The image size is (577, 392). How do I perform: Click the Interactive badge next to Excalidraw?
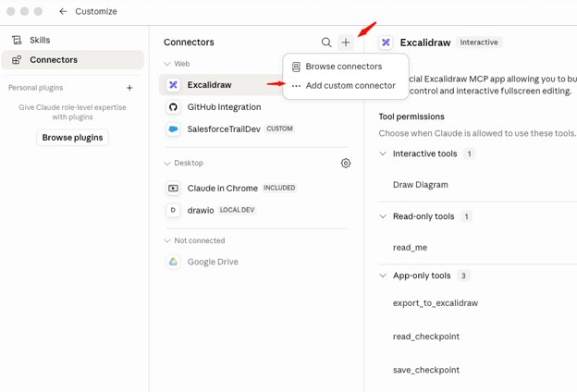click(x=479, y=43)
